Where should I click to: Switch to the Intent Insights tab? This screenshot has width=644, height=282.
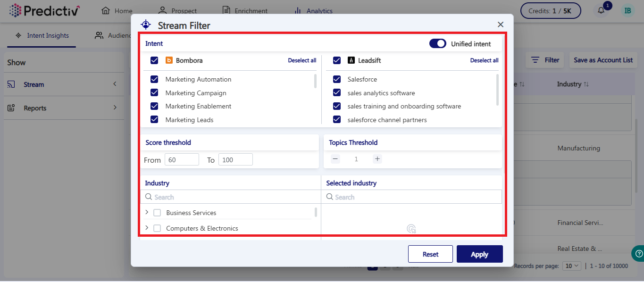42,35
